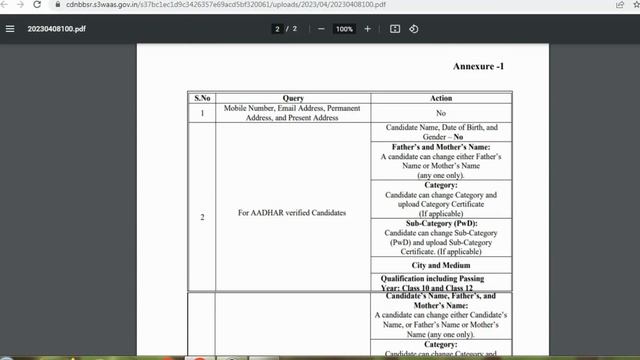Reload the page with the refresh icon
Screen dimensions: 640x360
tap(37, 4)
